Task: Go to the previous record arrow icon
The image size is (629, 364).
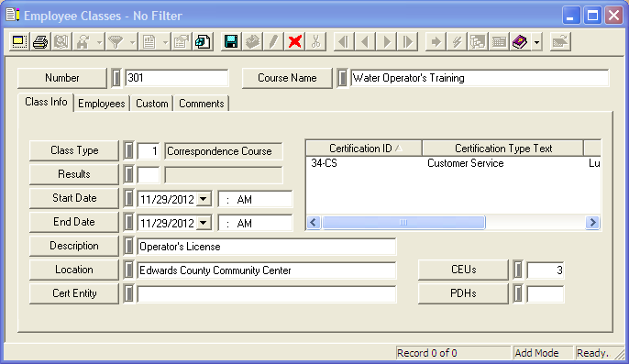Action: [365, 41]
